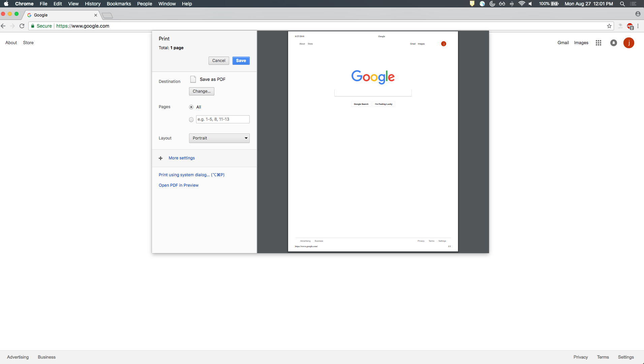Reload the page with refresh icon
644x364 pixels.
(22, 26)
